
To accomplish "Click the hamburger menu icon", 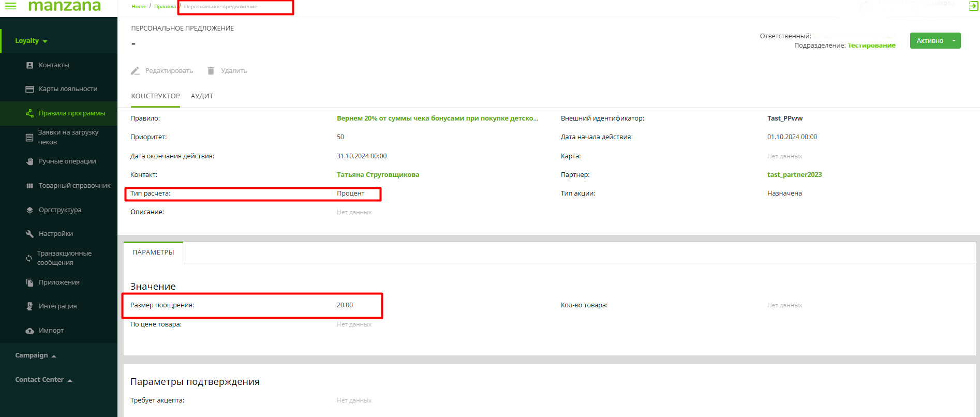I will click(x=10, y=6).
